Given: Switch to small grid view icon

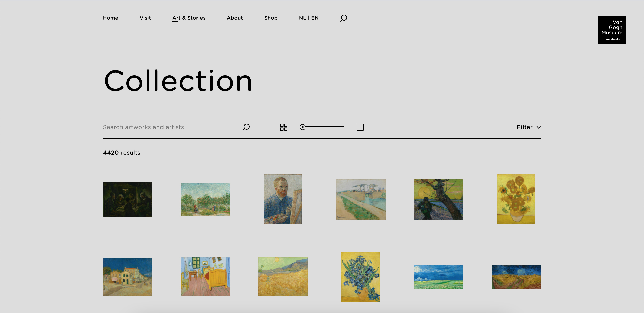Looking at the screenshot, I should tap(284, 127).
